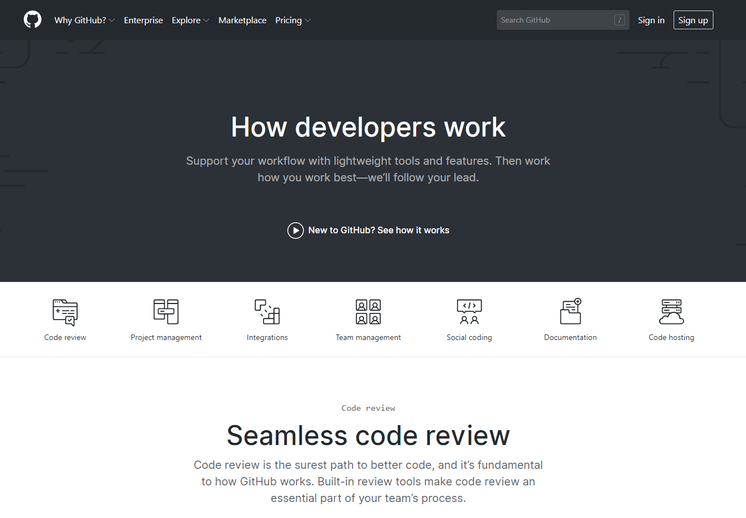Image resolution: width=746 pixels, height=518 pixels.
Task: Select the Project management icon
Action: click(x=166, y=312)
